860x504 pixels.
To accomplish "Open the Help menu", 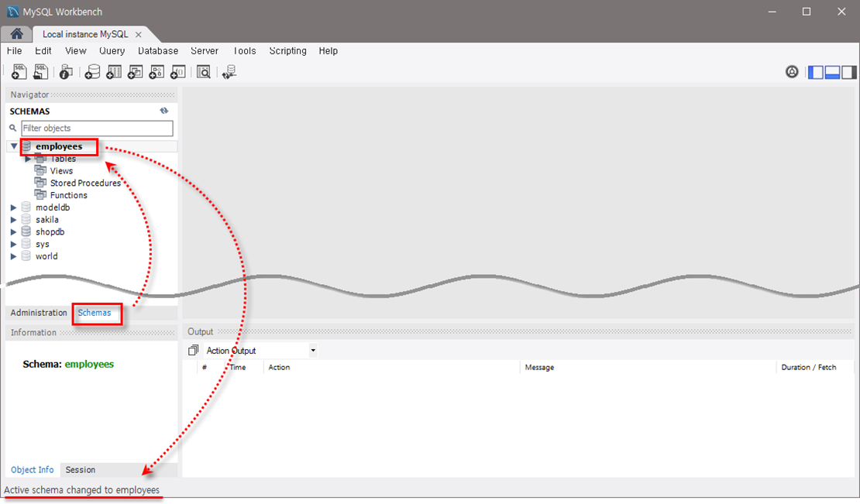I will (328, 51).
